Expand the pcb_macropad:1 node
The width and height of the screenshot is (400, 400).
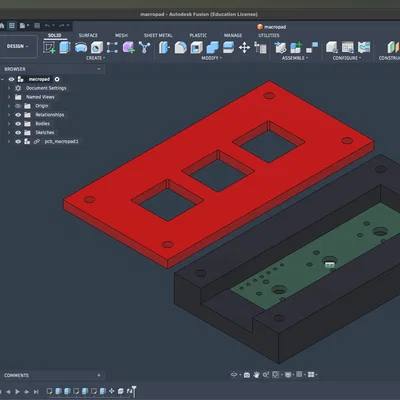(x=9, y=142)
